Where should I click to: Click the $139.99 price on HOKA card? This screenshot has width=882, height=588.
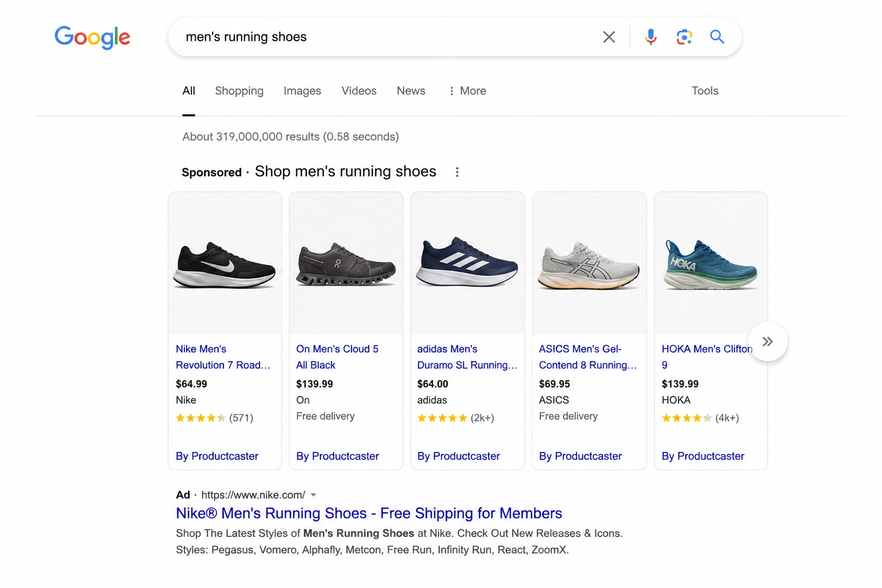680,384
